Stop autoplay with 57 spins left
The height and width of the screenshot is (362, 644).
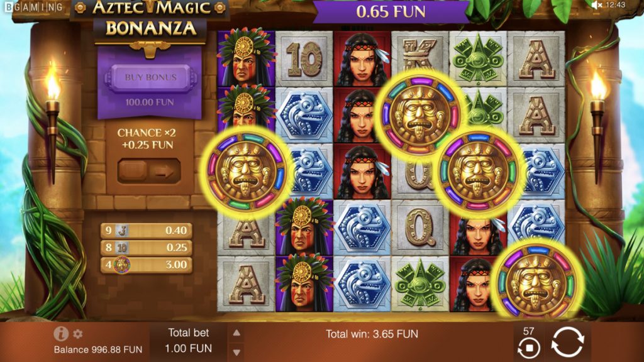tap(529, 348)
